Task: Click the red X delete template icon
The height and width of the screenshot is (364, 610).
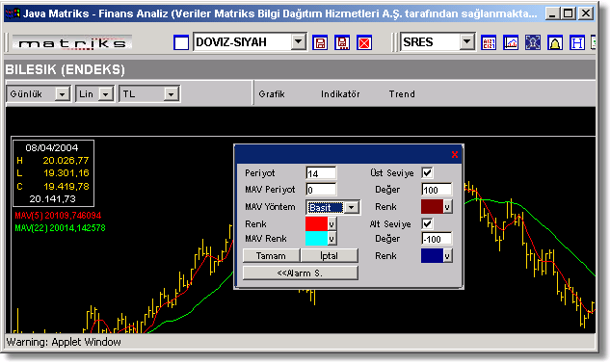Action: (364, 42)
